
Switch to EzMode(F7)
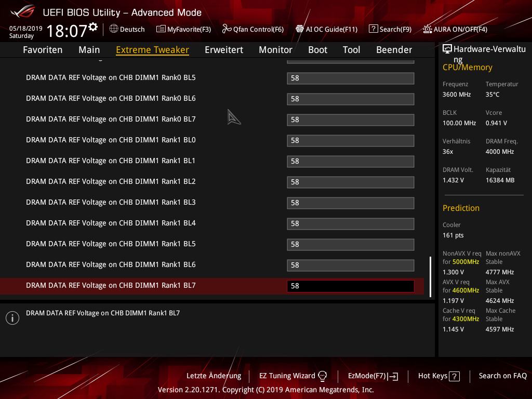pyautogui.click(x=373, y=376)
